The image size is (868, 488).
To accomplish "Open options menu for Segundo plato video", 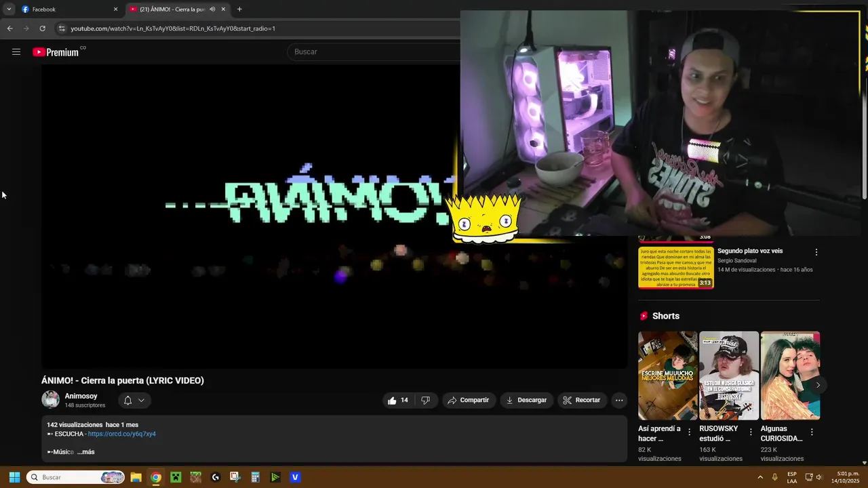I will pos(816,252).
